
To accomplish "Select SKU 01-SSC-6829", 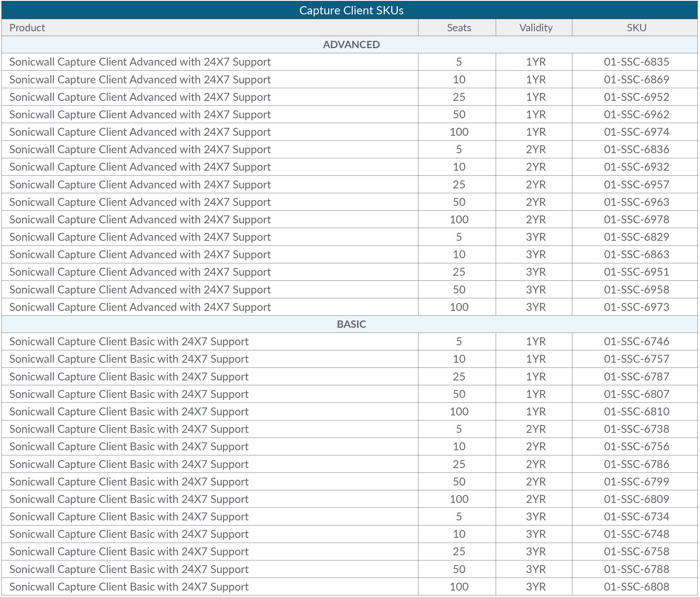I will [x=636, y=237].
